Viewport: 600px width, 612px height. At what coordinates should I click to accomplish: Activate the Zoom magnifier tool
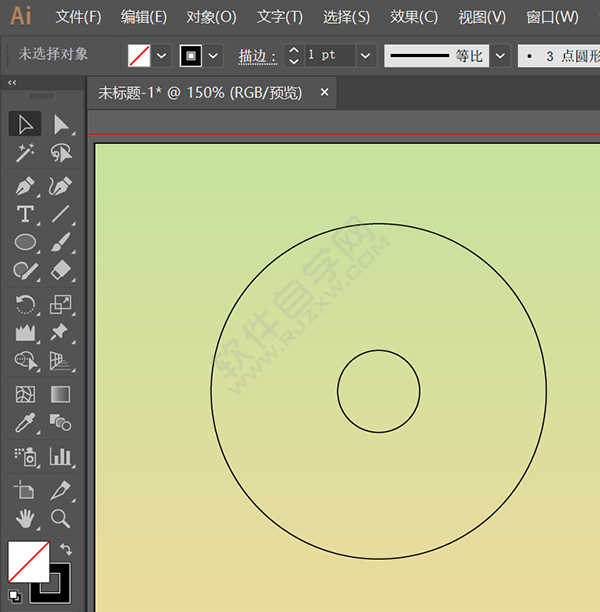coord(61,518)
